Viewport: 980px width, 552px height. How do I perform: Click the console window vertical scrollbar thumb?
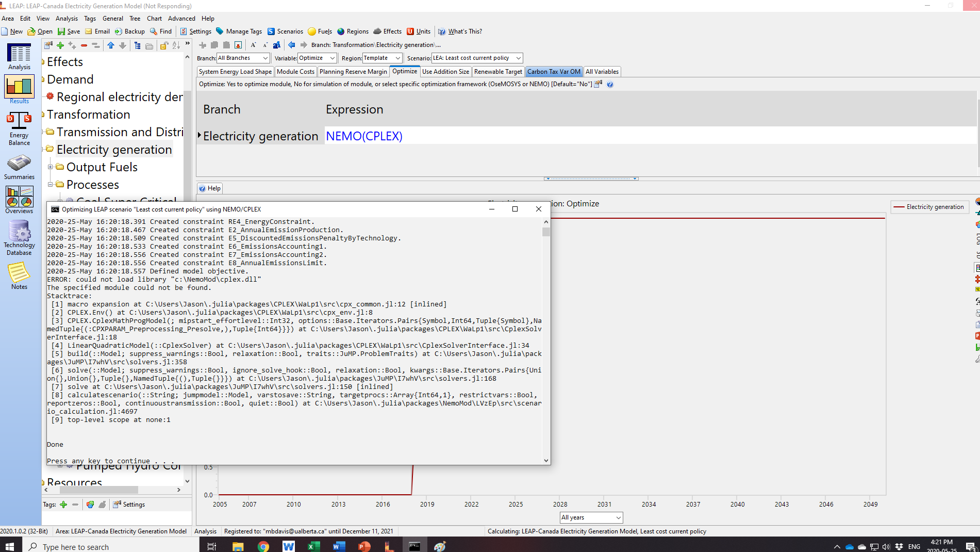tap(546, 232)
